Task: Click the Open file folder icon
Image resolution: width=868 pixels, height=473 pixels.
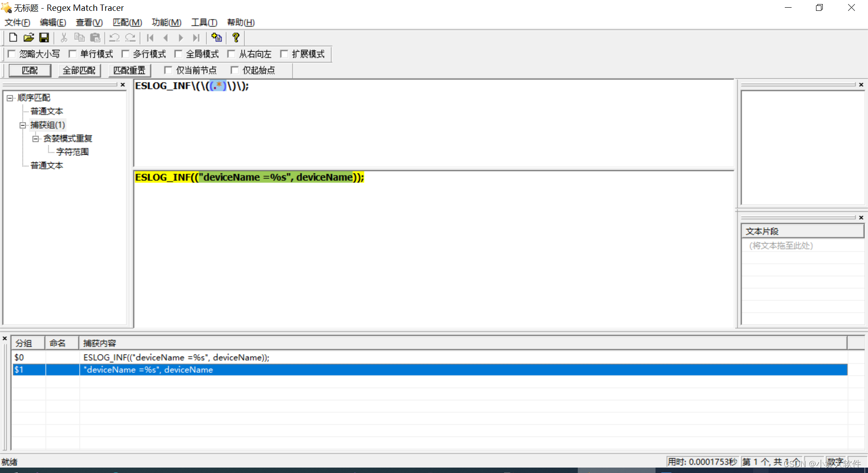Action: click(x=28, y=38)
